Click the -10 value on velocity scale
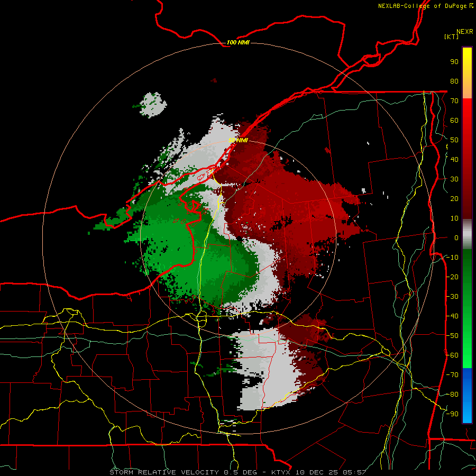The width and height of the screenshot is (476, 476). 452,258
